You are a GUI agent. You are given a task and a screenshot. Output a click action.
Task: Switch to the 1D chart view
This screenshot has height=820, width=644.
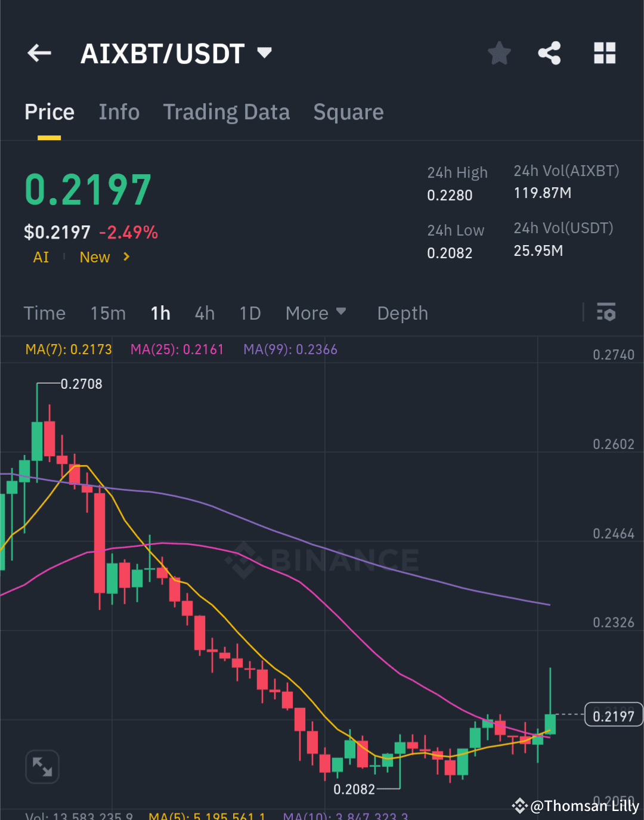click(x=250, y=313)
